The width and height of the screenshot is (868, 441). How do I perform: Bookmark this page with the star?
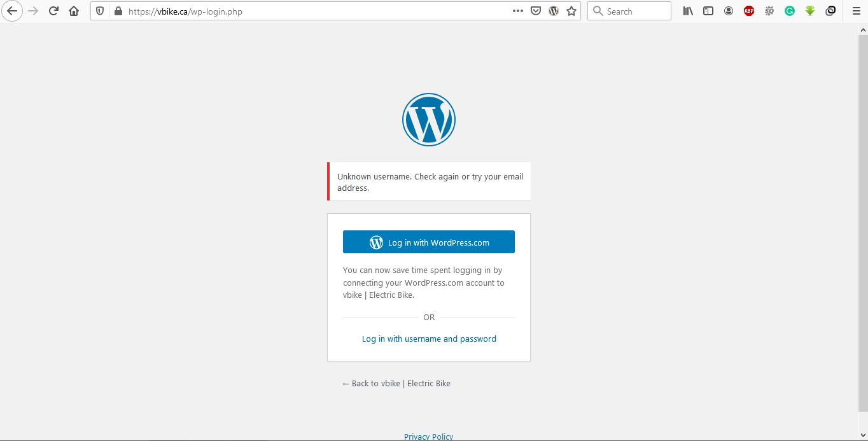[571, 11]
